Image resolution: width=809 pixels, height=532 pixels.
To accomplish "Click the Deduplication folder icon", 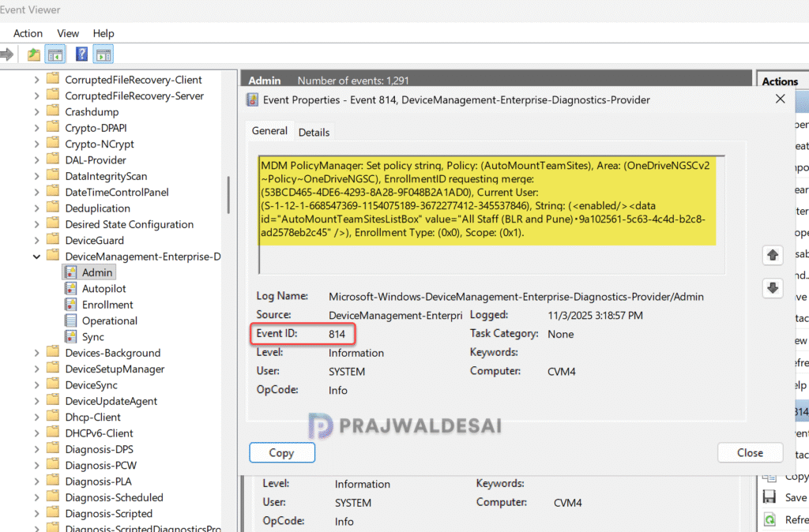I will click(x=53, y=208).
